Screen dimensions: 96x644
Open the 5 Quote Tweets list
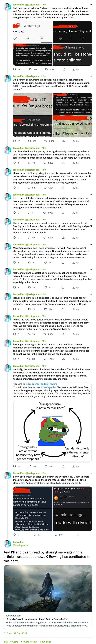[x=29, y=641]
